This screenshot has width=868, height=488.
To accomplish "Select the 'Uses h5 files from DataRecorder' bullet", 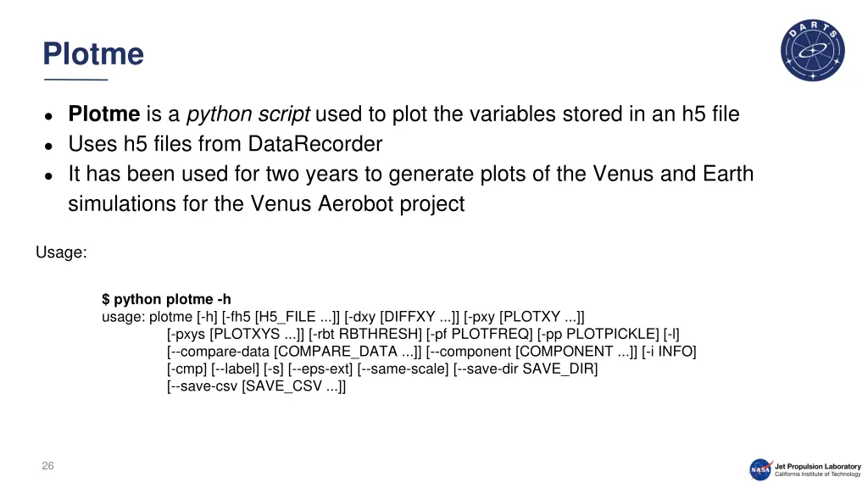I will click(x=225, y=144).
